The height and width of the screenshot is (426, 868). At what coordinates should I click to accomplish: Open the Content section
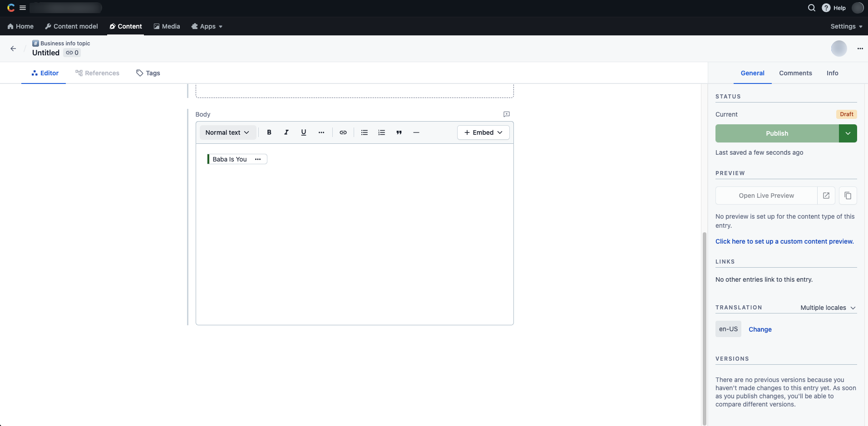coord(126,26)
